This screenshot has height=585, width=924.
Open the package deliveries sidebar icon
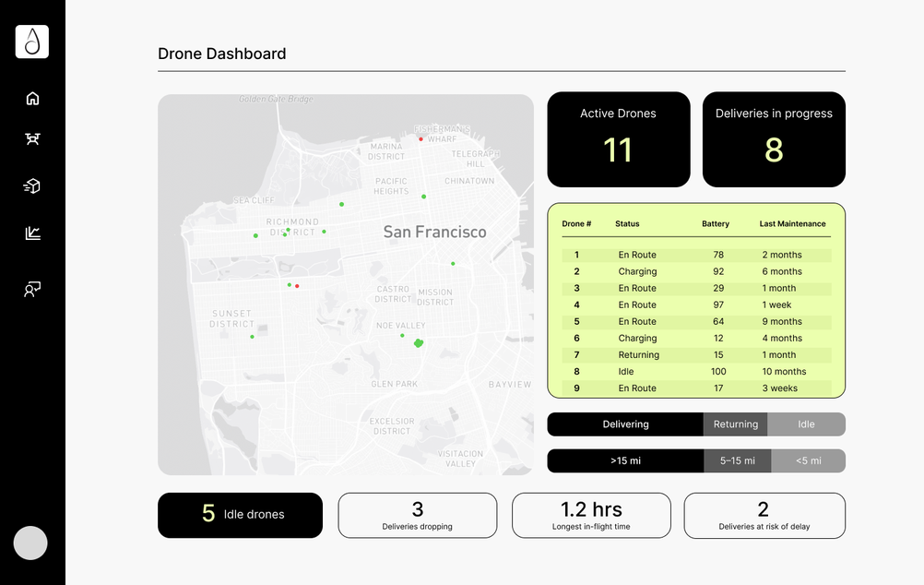32,185
